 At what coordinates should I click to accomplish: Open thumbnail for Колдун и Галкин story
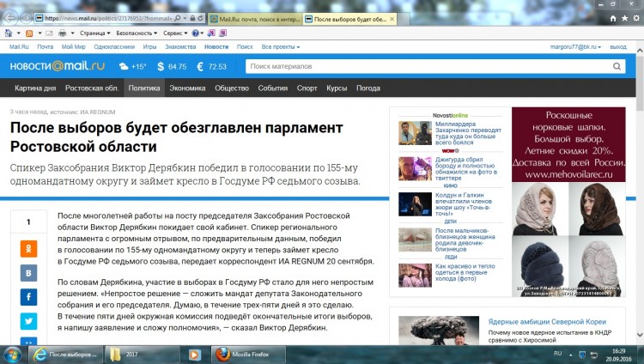[x=415, y=204]
